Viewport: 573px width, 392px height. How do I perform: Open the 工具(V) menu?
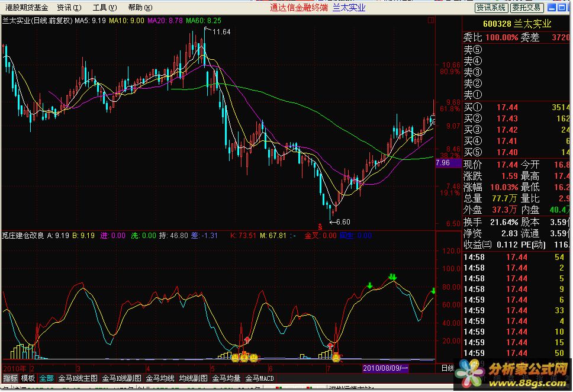105,7
